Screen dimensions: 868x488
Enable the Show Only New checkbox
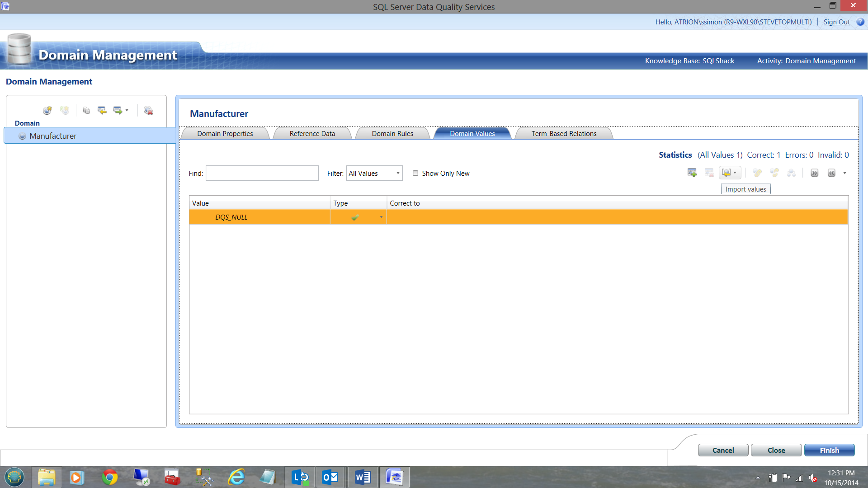(415, 173)
